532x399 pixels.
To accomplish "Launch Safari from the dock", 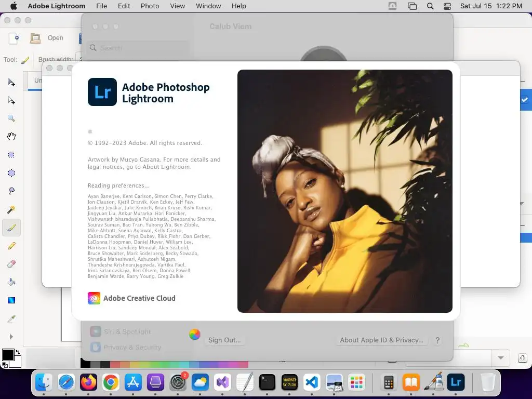I will [x=66, y=382].
